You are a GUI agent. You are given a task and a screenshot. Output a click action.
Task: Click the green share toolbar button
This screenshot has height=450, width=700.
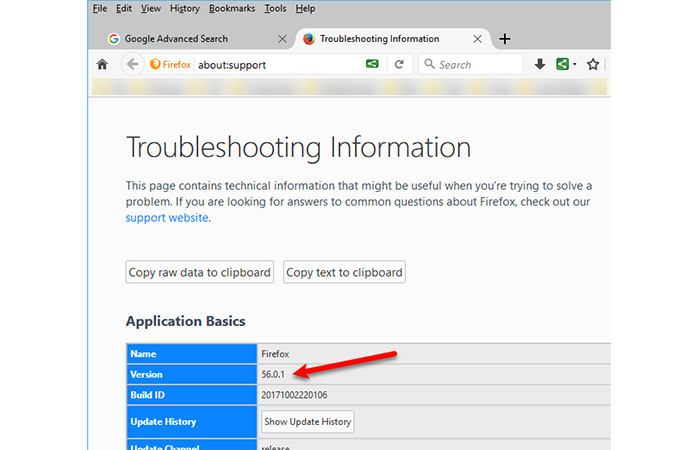coord(562,64)
